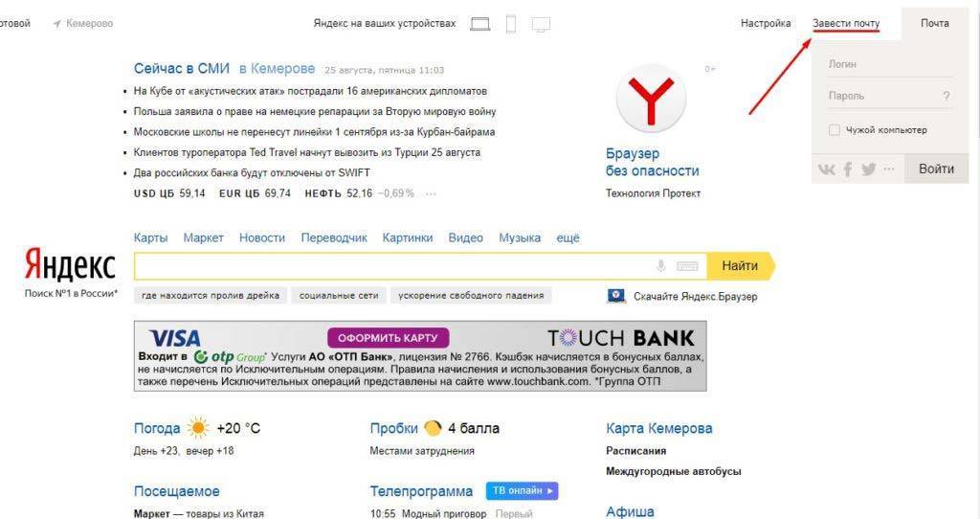Screen dimensions: 980x519
Task: Expand more currency rates dots
Action: tap(431, 193)
